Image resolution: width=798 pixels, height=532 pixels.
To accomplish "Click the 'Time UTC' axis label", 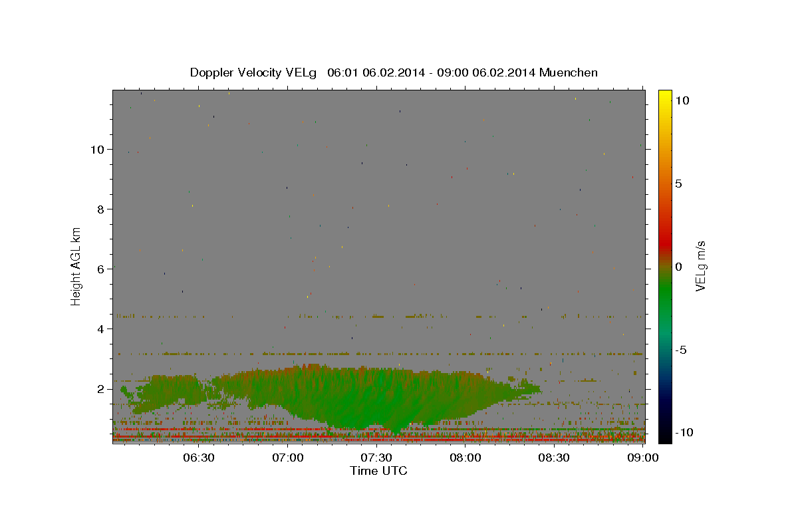I will pyautogui.click(x=378, y=471).
